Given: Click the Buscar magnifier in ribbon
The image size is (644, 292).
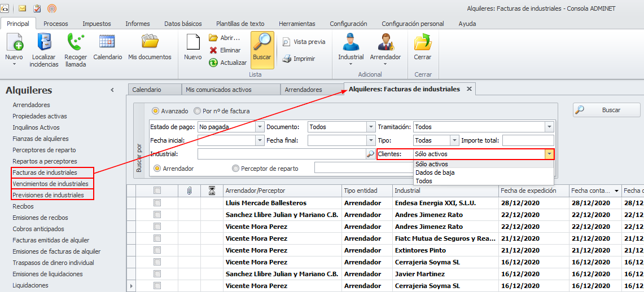Looking at the screenshot, I should pyautogui.click(x=262, y=43).
